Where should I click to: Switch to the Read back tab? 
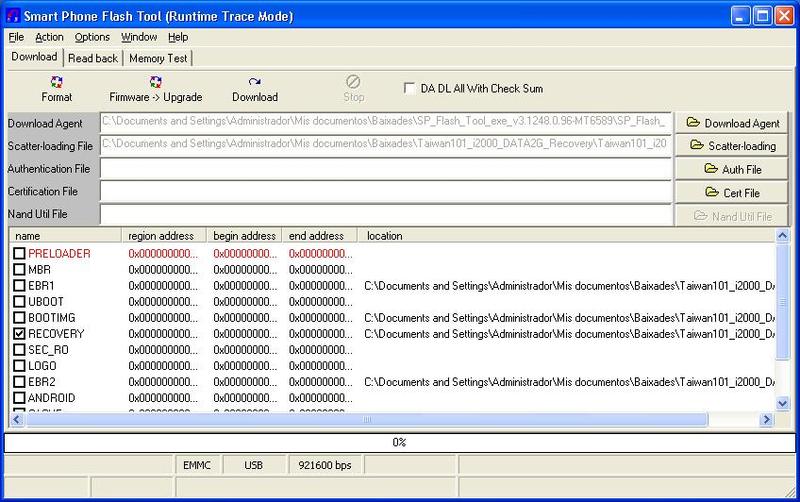click(x=93, y=58)
